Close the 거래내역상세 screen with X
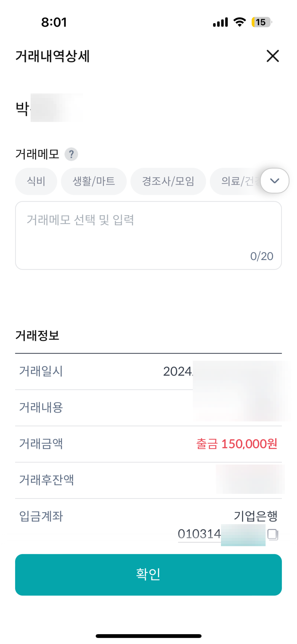The image size is (297, 644). click(273, 56)
